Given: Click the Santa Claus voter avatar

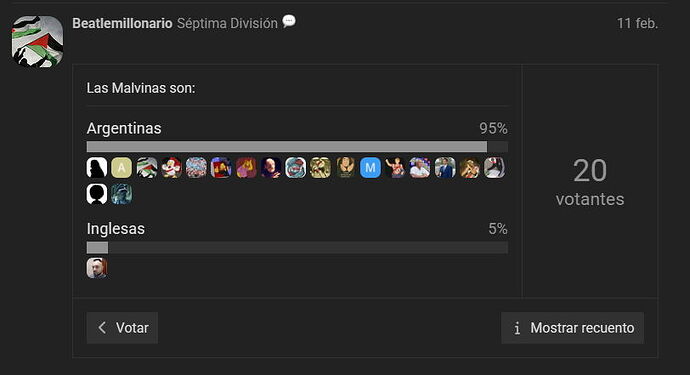Looking at the screenshot, I should [x=171, y=168].
